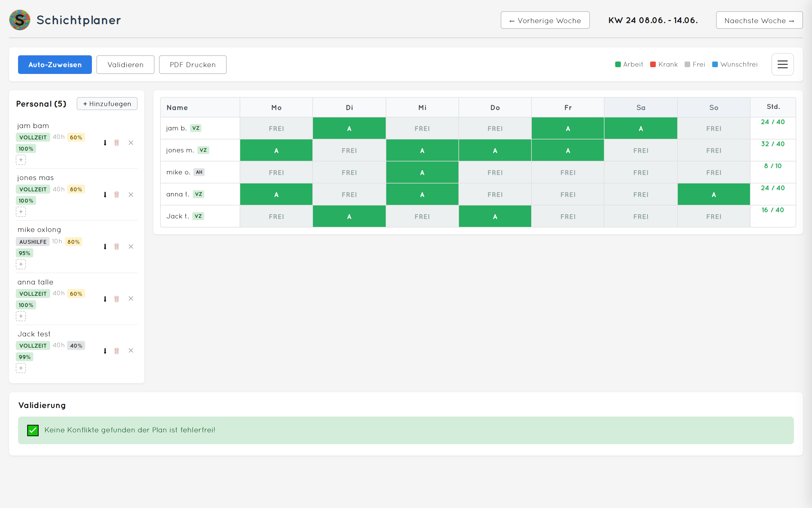The height and width of the screenshot is (508, 812).
Task: Click plus box under Jack test
Action: (x=21, y=368)
